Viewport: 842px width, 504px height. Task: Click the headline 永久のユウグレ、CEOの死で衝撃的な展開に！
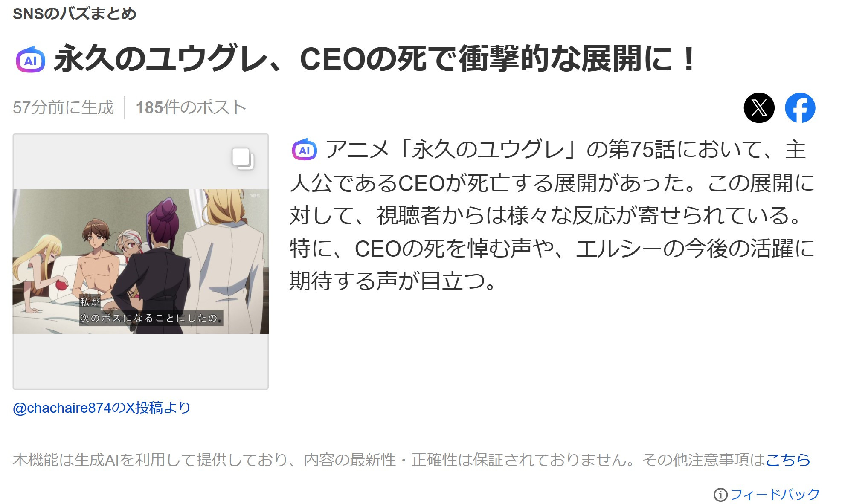[375, 59]
